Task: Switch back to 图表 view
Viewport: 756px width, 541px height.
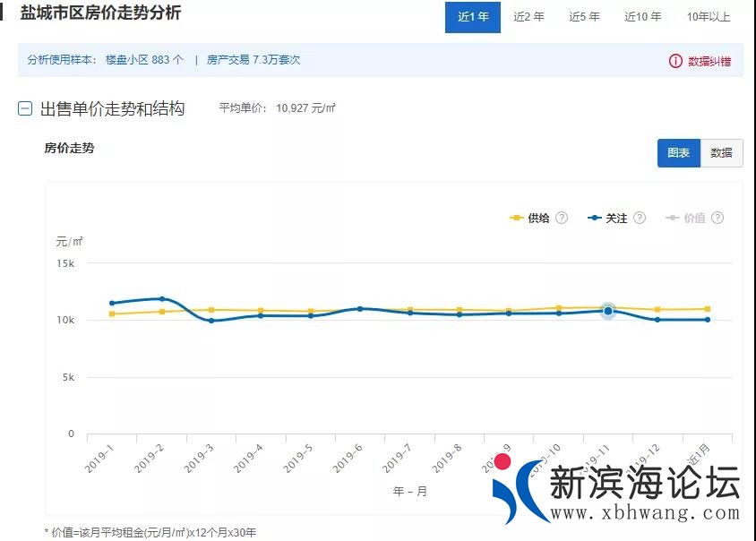Action: tap(678, 152)
